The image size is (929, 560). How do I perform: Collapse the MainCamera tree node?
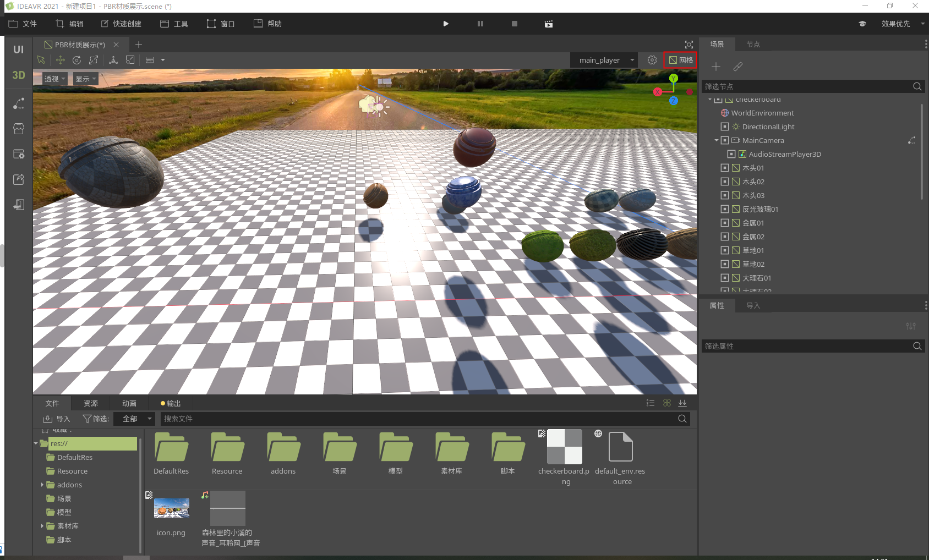(717, 140)
